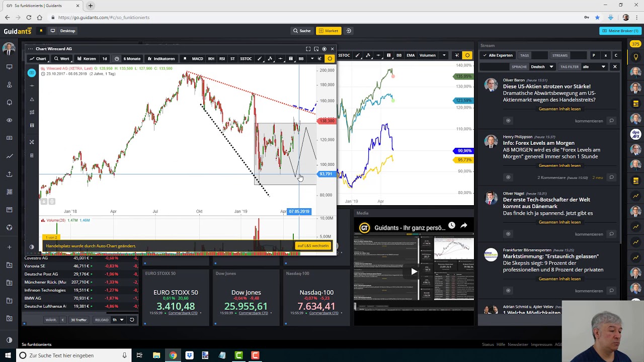Click the Commerzbank CFD link under Dow Jones
The height and width of the screenshot is (362, 644).
(254, 313)
